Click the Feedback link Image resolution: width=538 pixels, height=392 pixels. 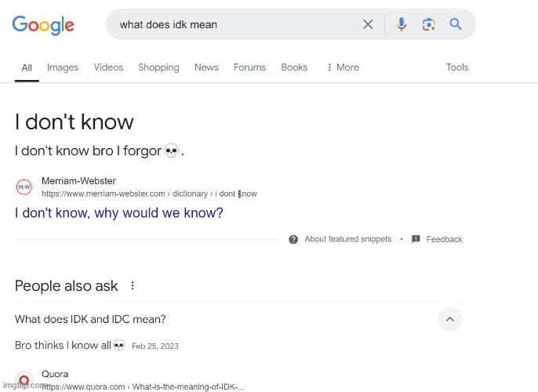pyautogui.click(x=444, y=239)
